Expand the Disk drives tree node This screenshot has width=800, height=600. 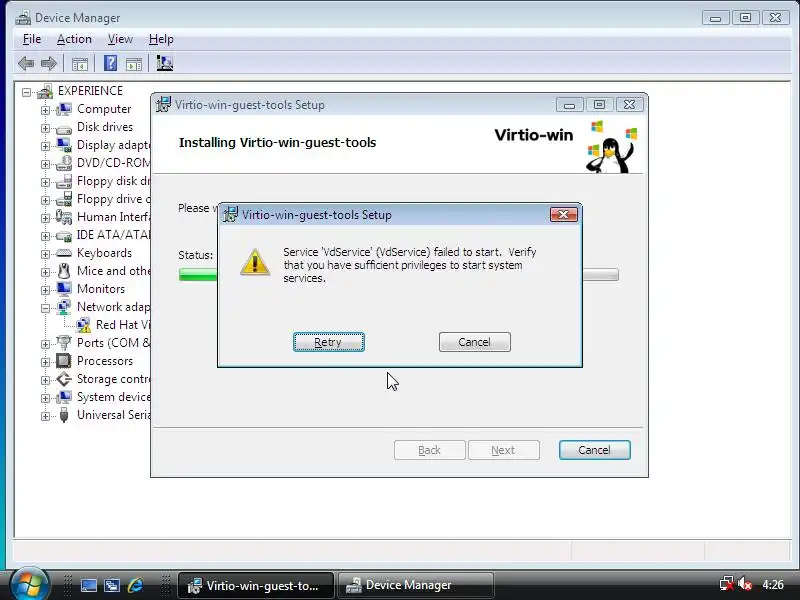45,129
